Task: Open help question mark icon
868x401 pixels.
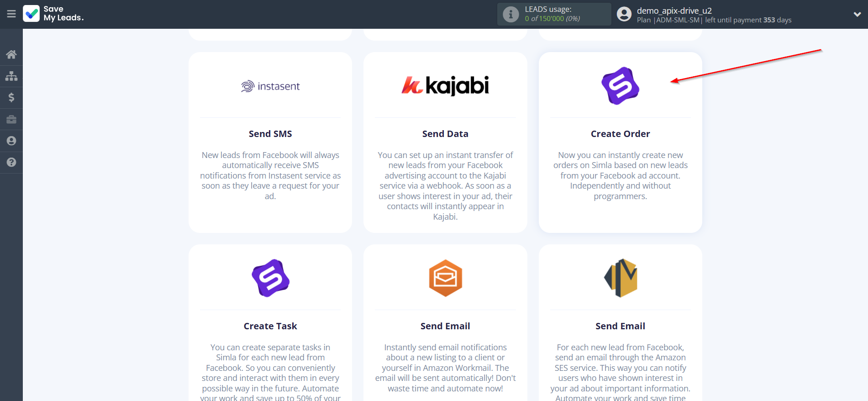Action: tap(11, 162)
